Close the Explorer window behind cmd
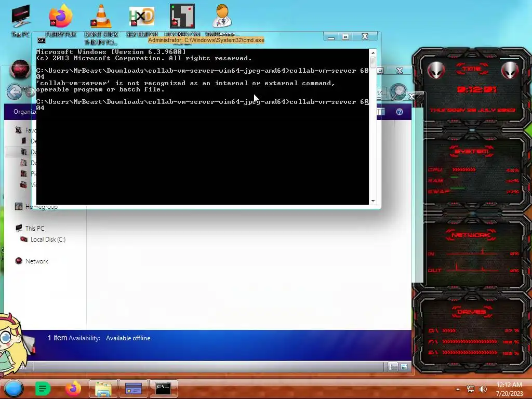Viewport: 532px width, 399px height. pyautogui.click(x=400, y=71)
